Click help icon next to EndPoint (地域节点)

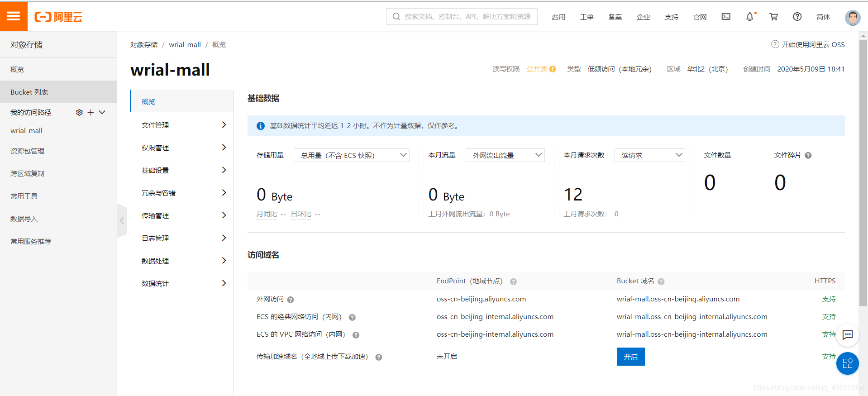[513, 281]
